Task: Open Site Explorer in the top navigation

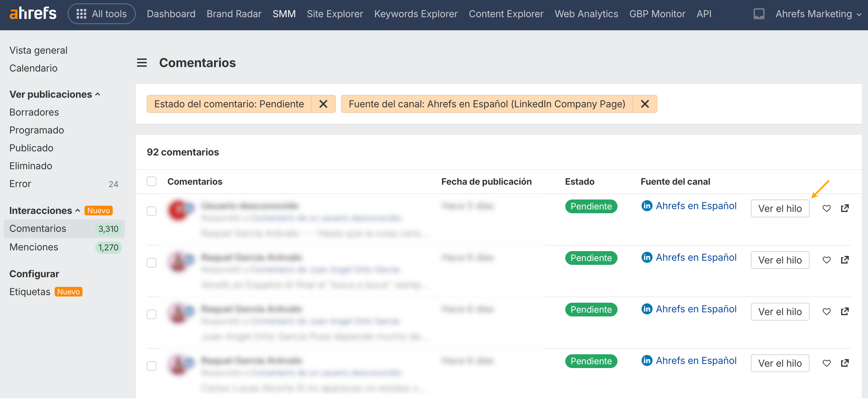Action: tap(335, 14)
